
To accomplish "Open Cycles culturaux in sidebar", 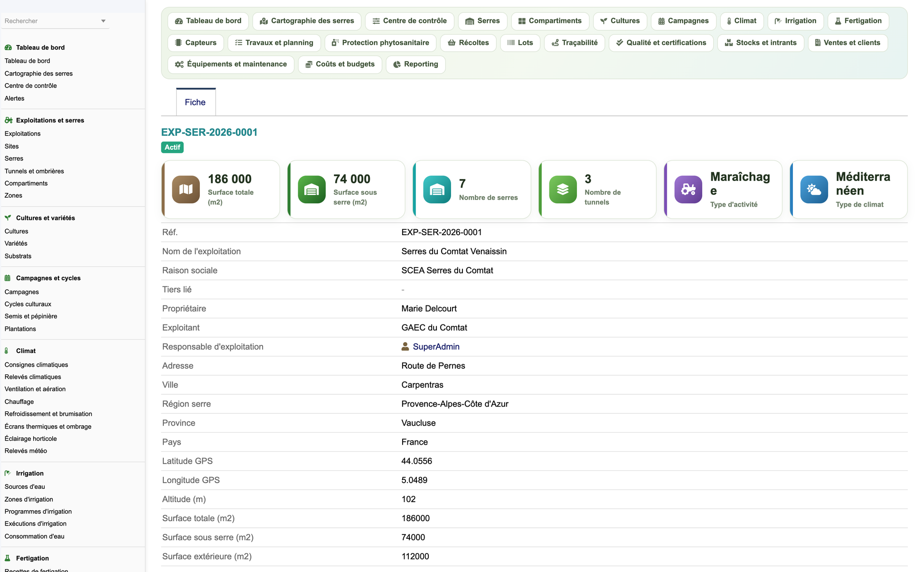I will [x=28, y=304].
